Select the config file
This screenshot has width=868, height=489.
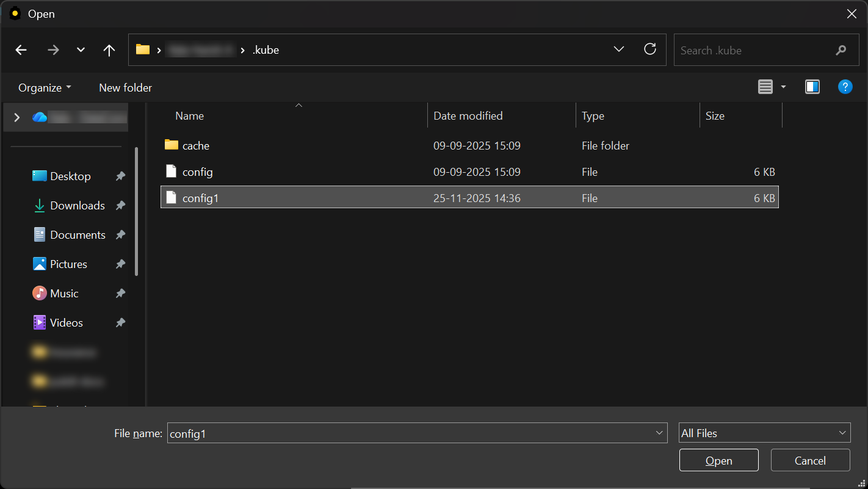click(198, 172)
